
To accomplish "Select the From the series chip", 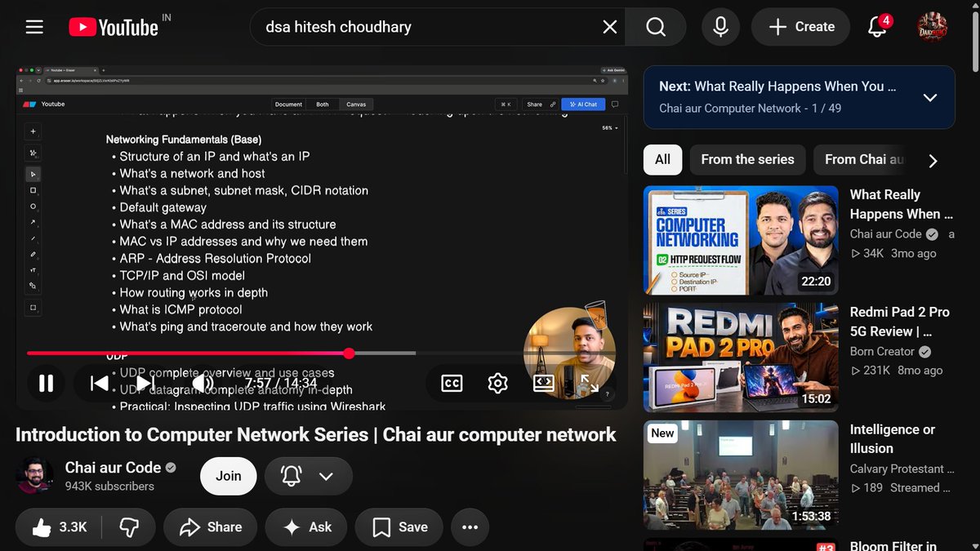I will pos(747,159).
